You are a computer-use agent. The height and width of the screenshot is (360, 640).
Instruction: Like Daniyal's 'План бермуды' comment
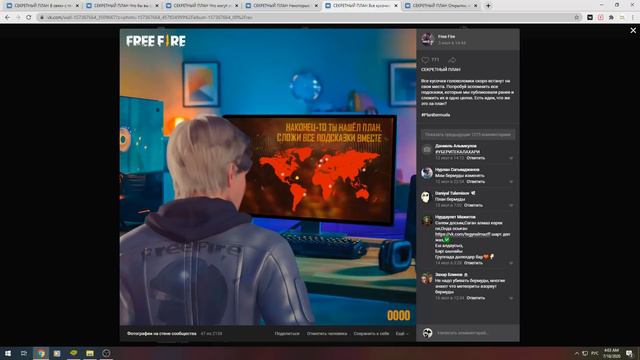pyautogui.click(x=511, y=205)
